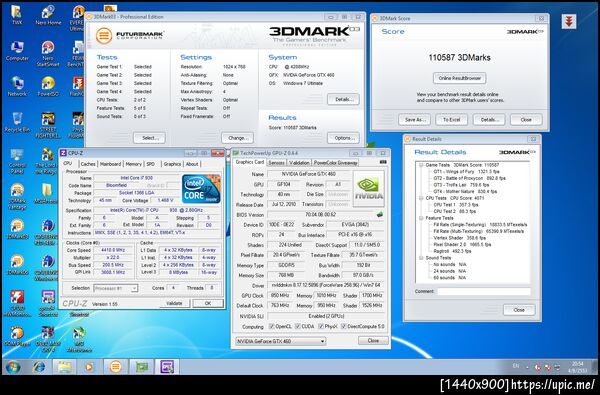Switch to CPU-Z taskbar button
This screenshot has height=395, width=600.
(x=167, y=367)
